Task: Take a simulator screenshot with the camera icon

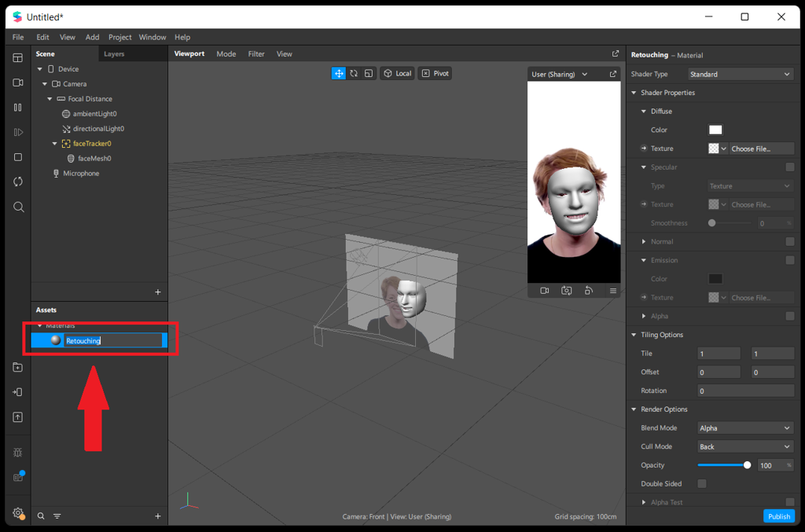Action: click(x=567, y=291)
